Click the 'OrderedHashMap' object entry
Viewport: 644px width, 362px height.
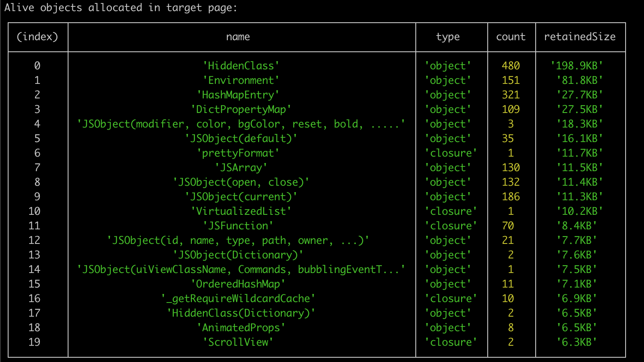coord(238,284)
